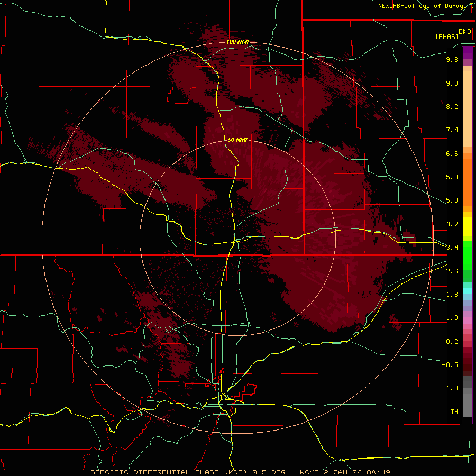The image size is (476, 476).
Task: Pick the cyan color bar segment
Action: 467,291
